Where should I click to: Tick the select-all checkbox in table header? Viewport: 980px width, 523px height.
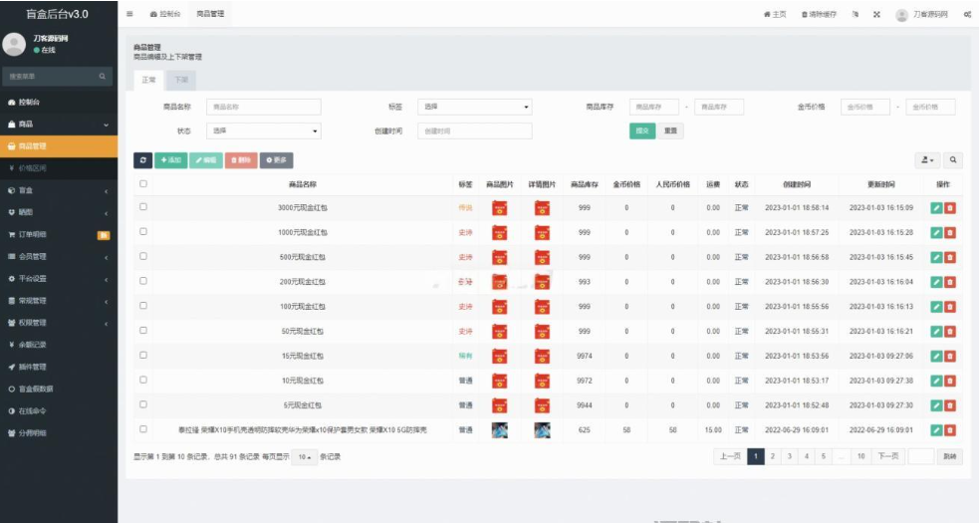pos(143,184)
